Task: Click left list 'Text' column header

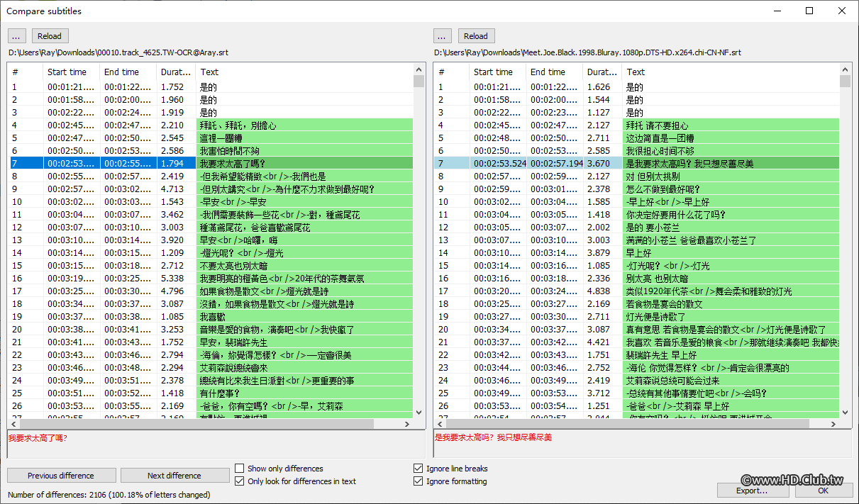Action: [304, 72]
